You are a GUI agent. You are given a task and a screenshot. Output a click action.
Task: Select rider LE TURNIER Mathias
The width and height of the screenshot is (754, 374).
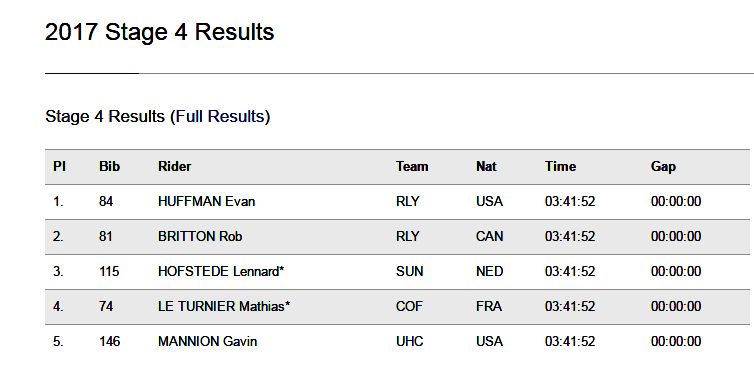(224, 306)
